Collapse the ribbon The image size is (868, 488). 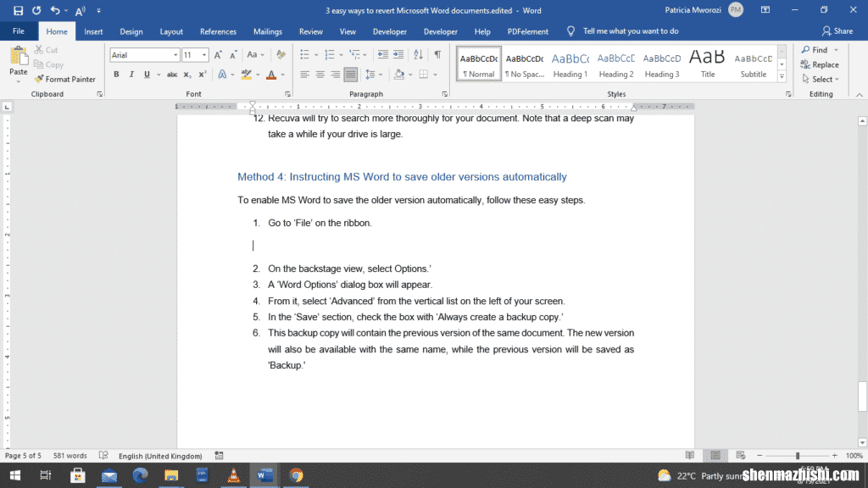click(860, 95)
